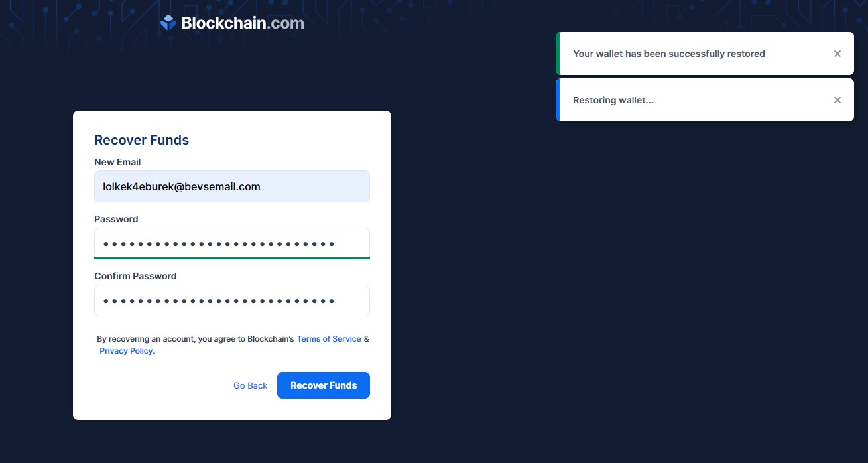Image resolution: width=868 pixels, height=463 pixels.
Task: Click the 'Your wallet has been successfully restored' message
Action: [668, 54]
